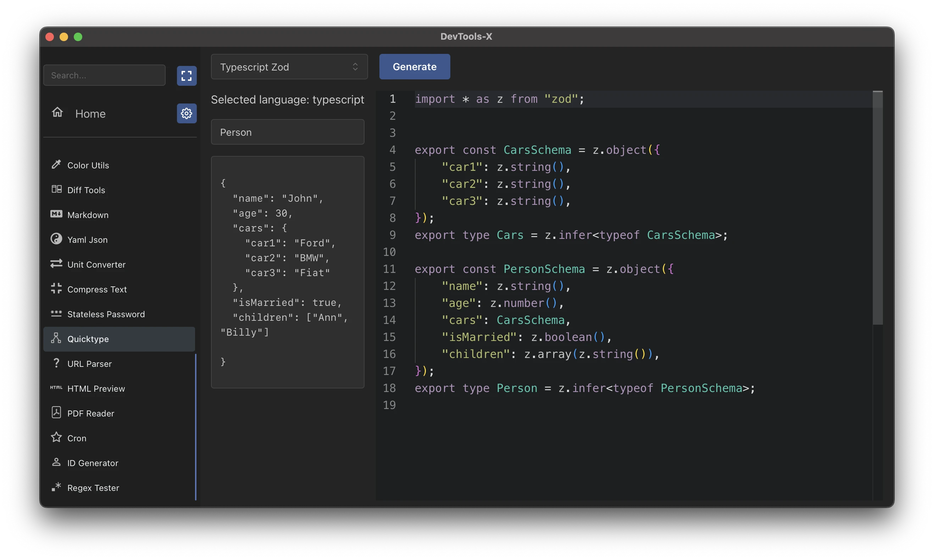
Task: Click line number 19 in editor
Action: click(389, 405)
